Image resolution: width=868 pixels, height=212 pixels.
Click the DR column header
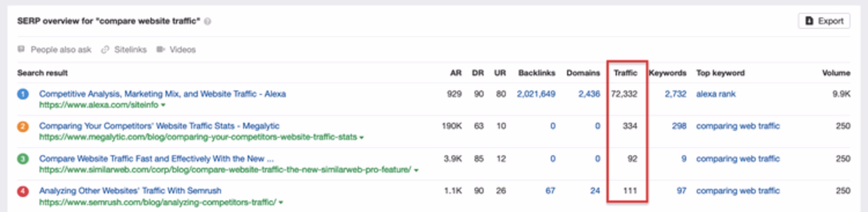pyautogui.click(x=478, y=73)
